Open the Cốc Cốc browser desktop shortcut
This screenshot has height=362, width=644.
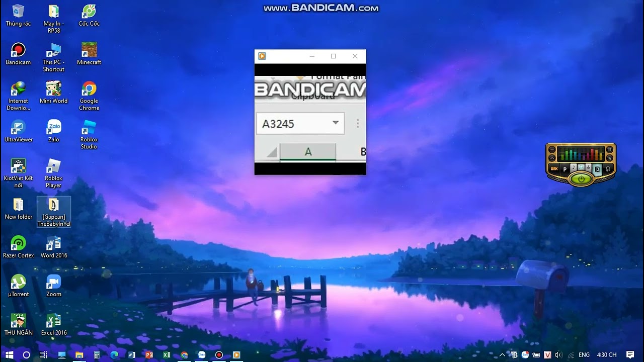tap(89, 15)
